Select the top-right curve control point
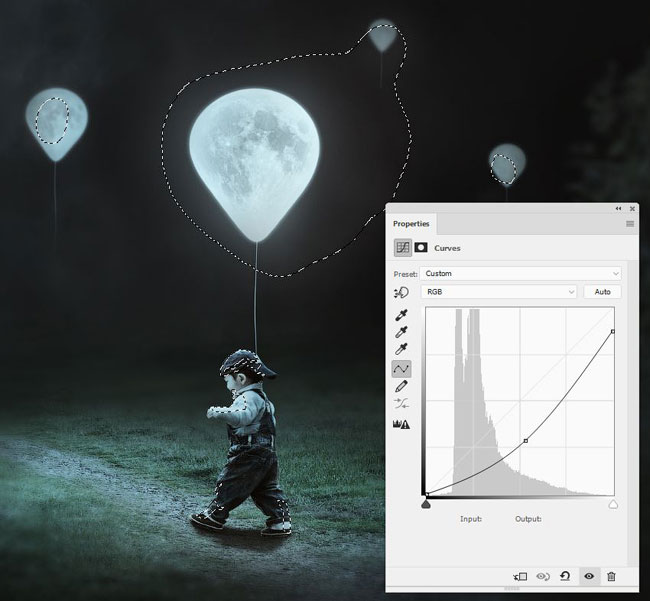 pos(613,331)
